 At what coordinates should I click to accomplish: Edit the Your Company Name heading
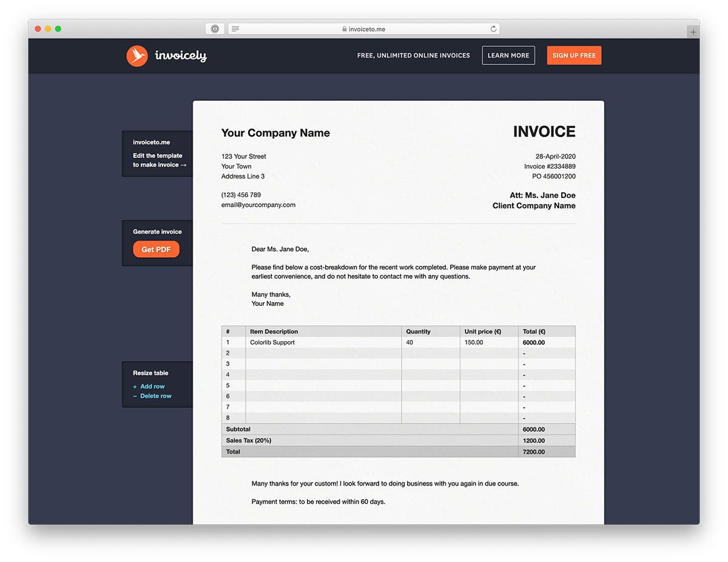click(275, 133)
